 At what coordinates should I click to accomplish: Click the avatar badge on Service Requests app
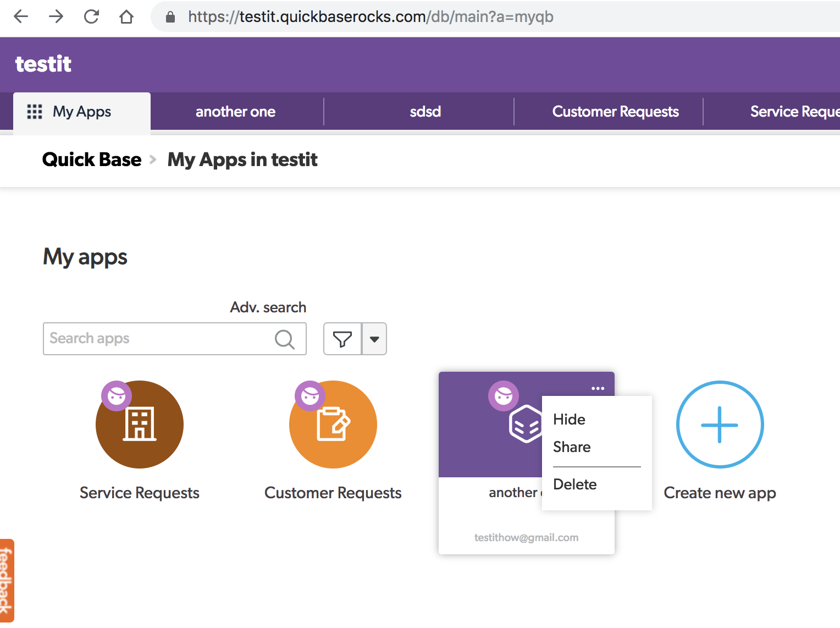pos(117,395)
